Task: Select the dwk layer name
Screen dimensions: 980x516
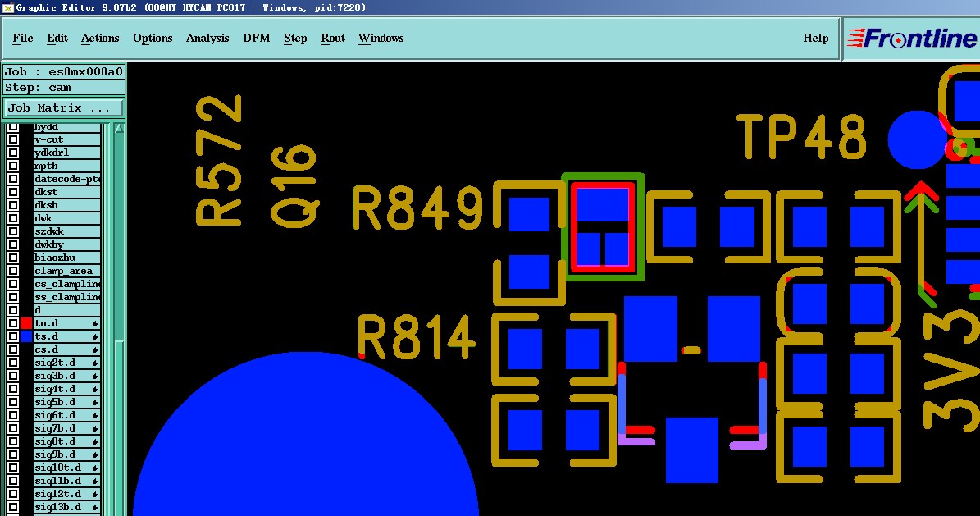Action: coord(67,218)
